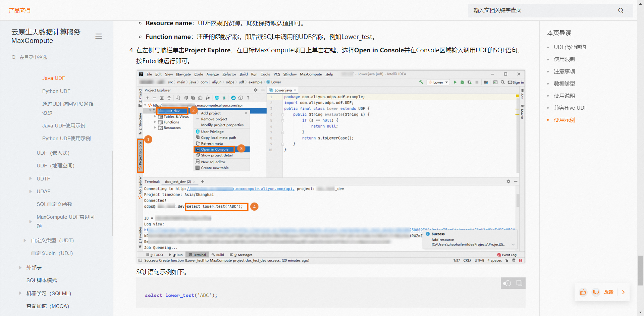Jump to 数据类型 in page navigation
This screenshot has height=316, width=644.
coord(565,84)
